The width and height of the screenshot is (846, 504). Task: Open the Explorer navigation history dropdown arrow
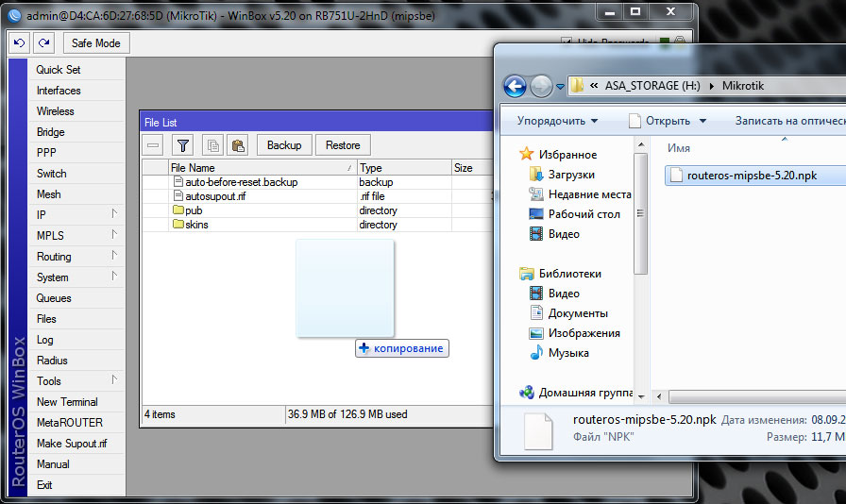tap(560, 87)
